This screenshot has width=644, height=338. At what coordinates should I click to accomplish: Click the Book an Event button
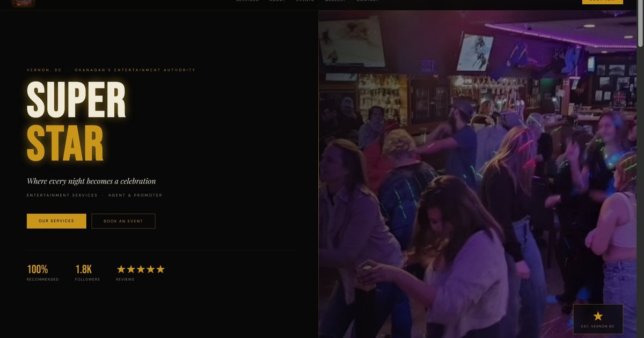coord(123,221)
